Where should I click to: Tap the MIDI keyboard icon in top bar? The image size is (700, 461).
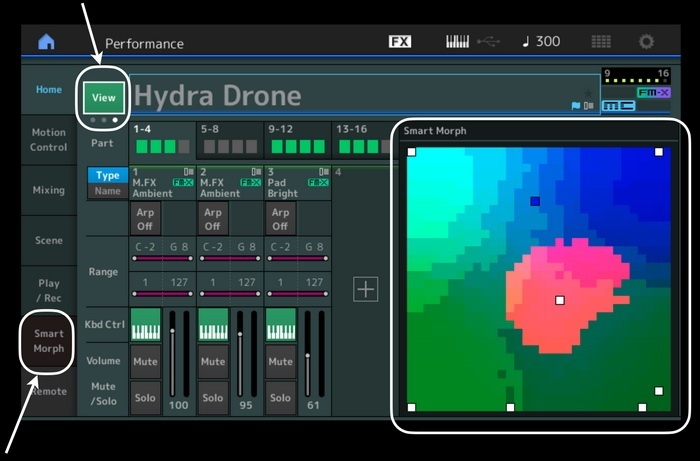tap(457, 42)
